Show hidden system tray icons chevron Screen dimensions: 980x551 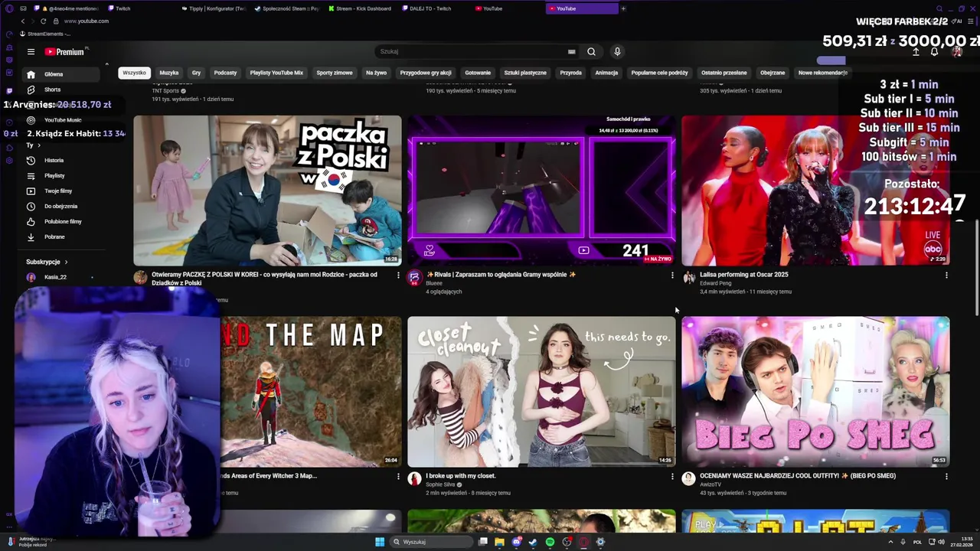[890, 542]
